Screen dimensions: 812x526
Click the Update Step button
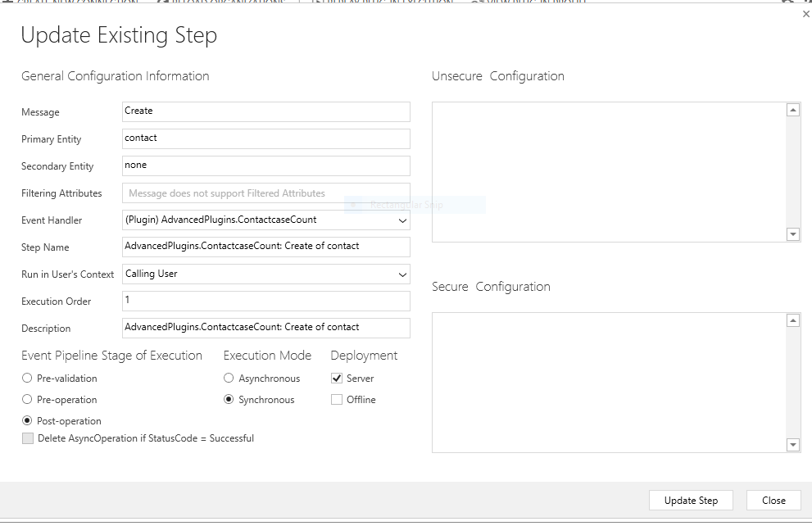(x=691, y=501)
